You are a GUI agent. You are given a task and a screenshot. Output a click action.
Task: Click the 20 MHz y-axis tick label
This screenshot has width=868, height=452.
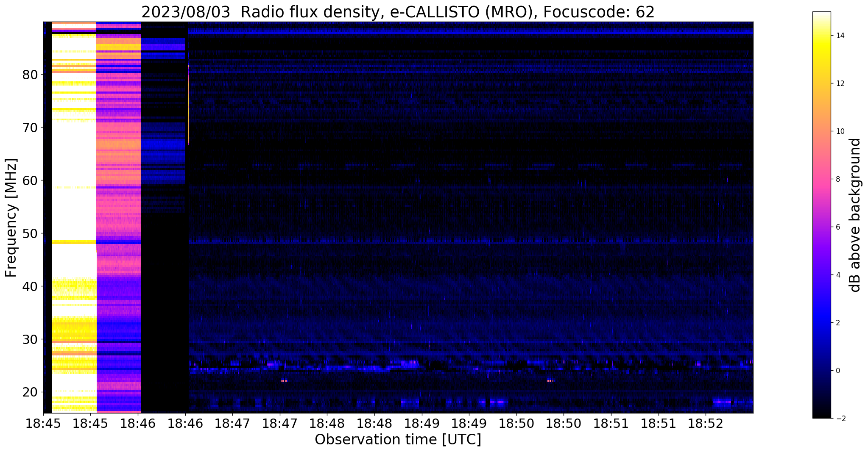coord(31,393)
